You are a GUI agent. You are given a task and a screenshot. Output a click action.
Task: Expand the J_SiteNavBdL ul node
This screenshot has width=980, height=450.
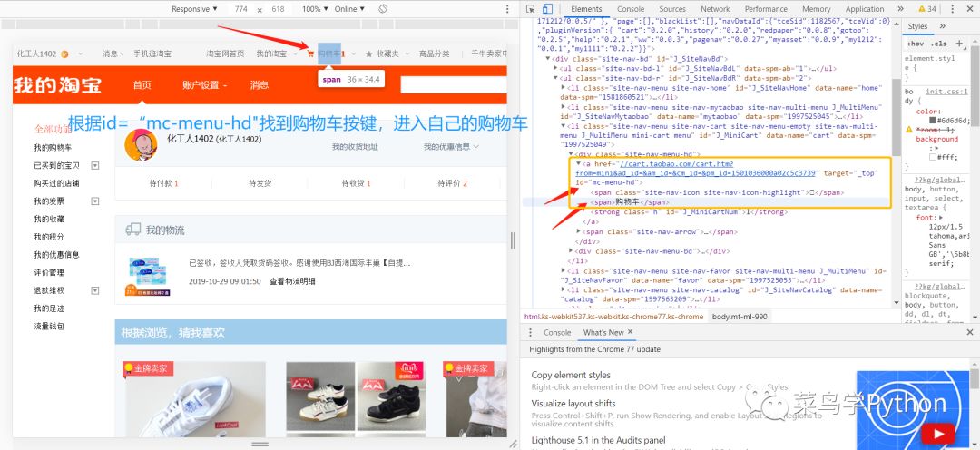(x=556, y=68)
